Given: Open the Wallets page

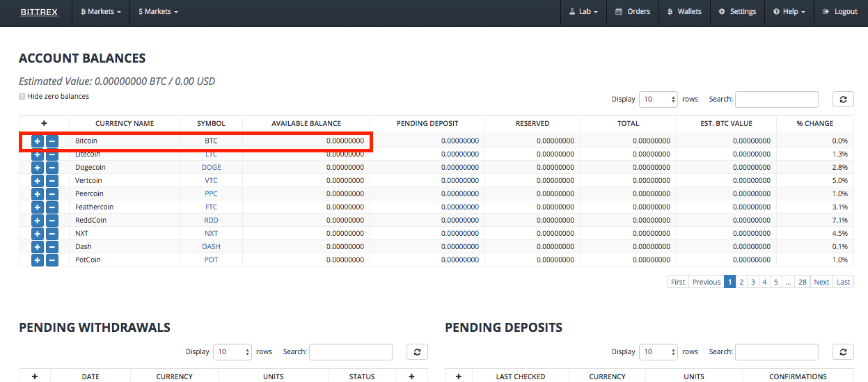Looking at the screenshot, I should (x=684, y=12).
